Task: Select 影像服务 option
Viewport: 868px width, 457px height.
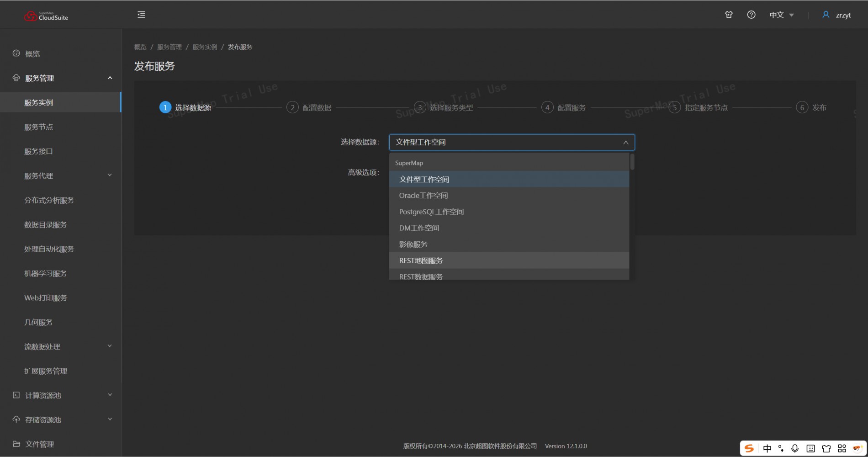Action: click(509, 244)
